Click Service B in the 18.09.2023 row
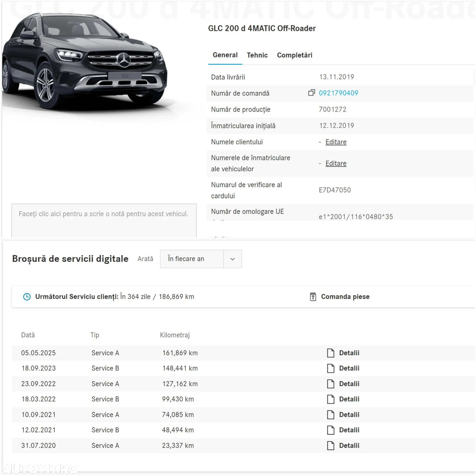Viewport: 476px width, 476px height. click(x=105, y=368)
